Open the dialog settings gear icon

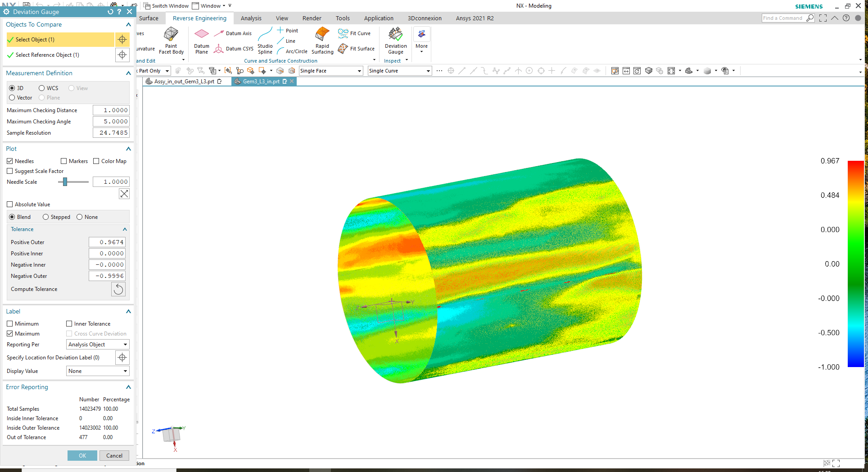click(7, 12)
